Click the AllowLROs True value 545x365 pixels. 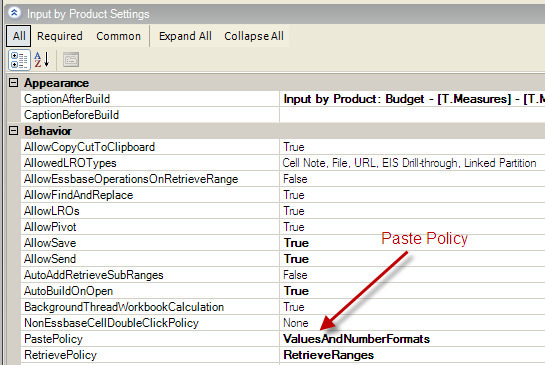[x=412, y=211]
